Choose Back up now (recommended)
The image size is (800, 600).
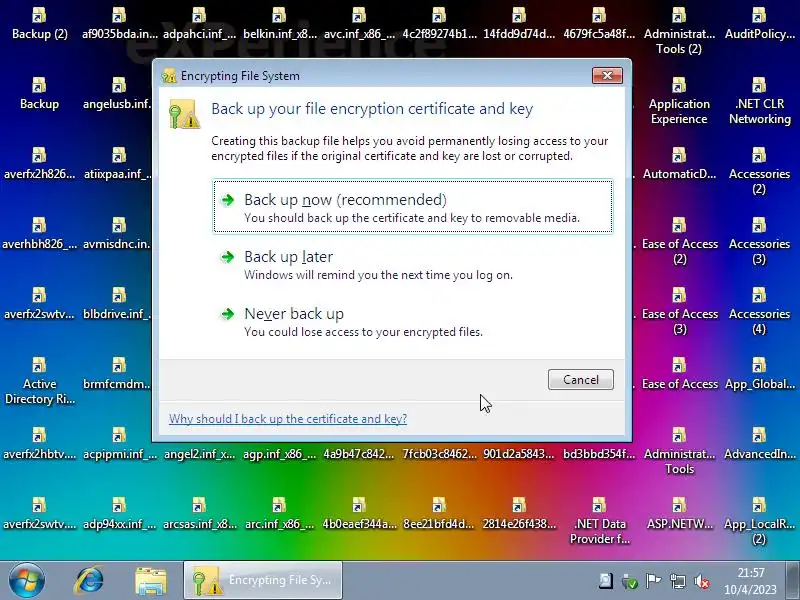[x=412, y=206]
